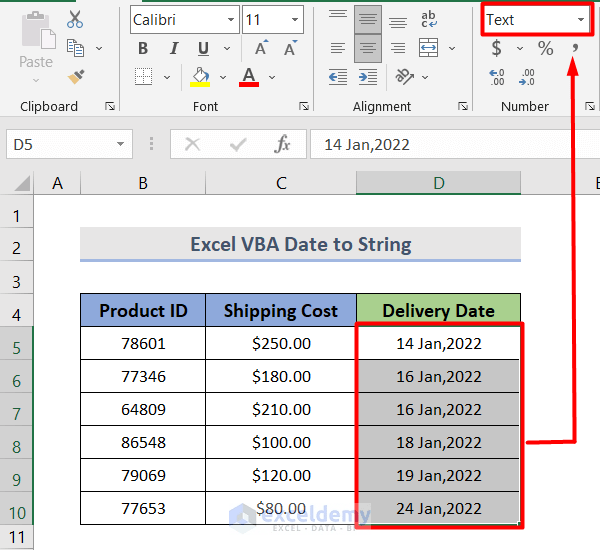Image resolution: width=600 pixels, height=550 pixels.
Task: Open accounting format dropdown arrow
Action: [x=520, y=49]
